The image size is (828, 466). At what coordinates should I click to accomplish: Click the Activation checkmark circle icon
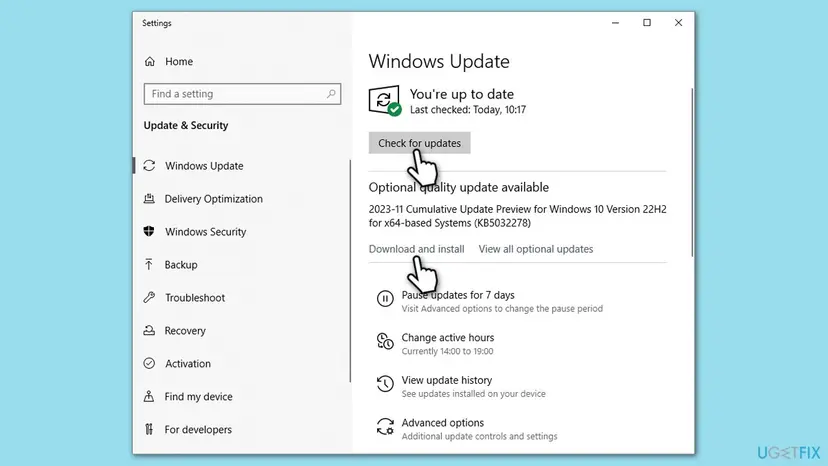pyautogui.click(x=149, y=363)
